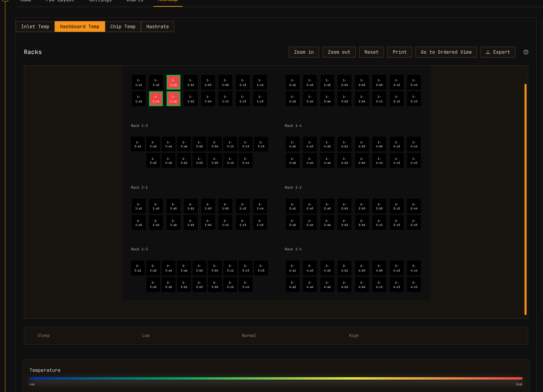This screenshot has height=392, width=543.
Task: Select miner cell 2-3:a1
Action: [x=138, y=268]
